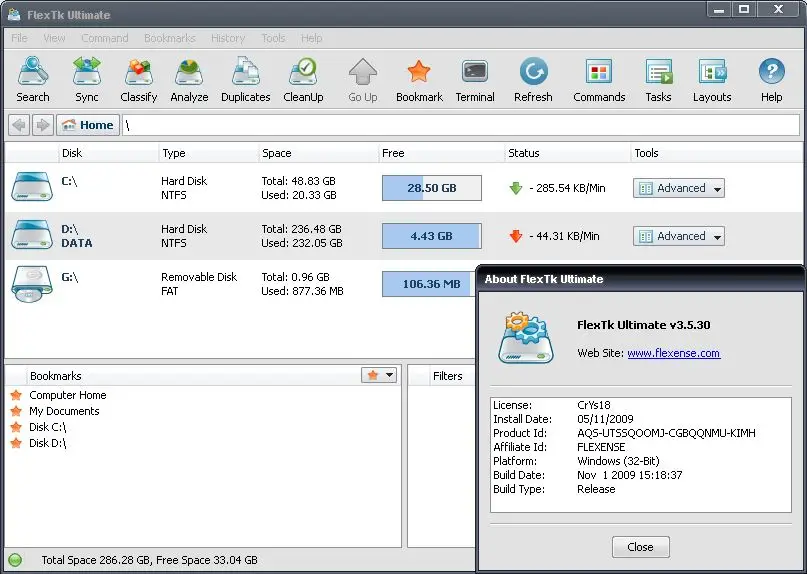This screenshot has height=574, width=807.
Task: Navigate back with the left arrow
Action: 19,125
